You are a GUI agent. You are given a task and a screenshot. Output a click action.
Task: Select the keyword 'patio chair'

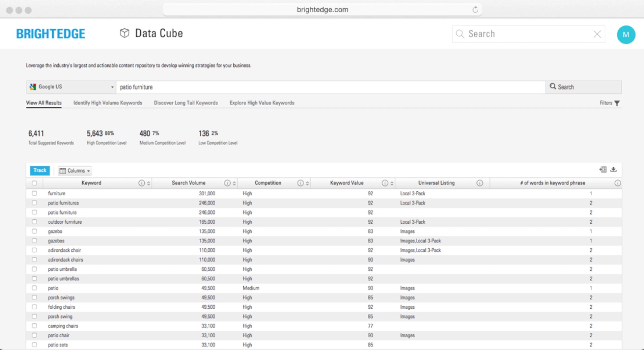(x=59, y=335)
